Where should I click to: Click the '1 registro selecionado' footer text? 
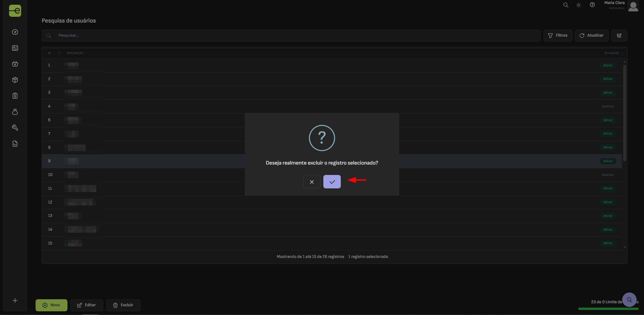(368, 257)
